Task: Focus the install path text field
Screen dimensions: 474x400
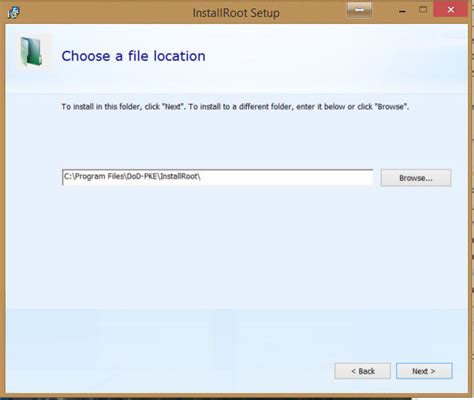Action: click(x=218, y=177)
